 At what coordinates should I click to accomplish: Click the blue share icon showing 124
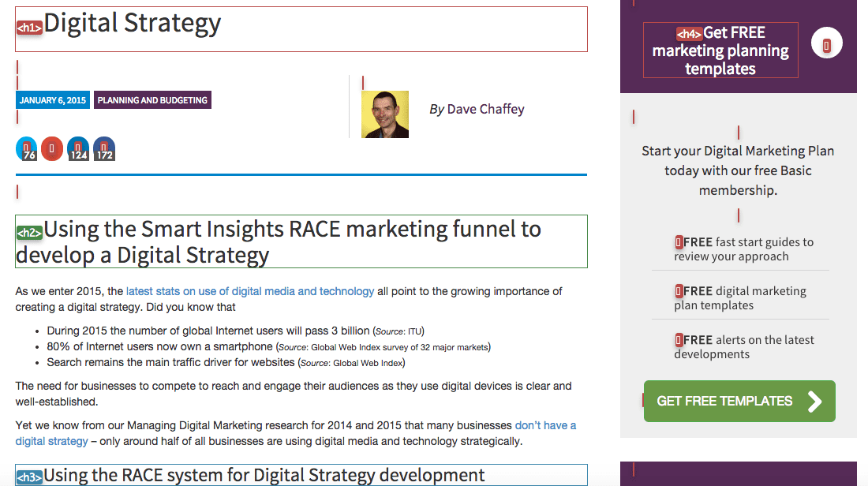[x=78, y=148]
